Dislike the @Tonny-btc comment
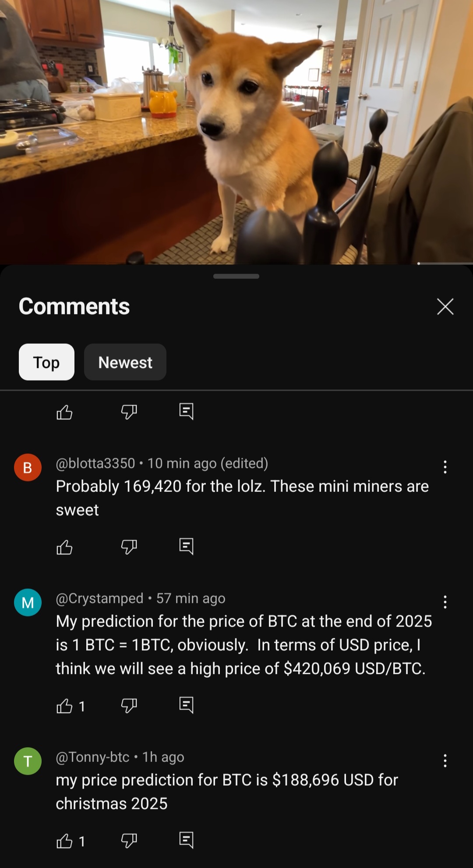This screenshot has height=868, width=473. point(129,841)
